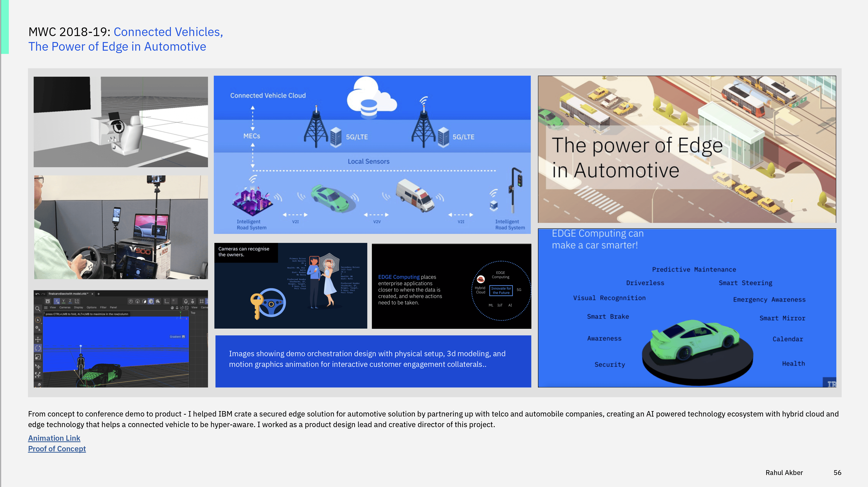Select the Live Selection tool
This screenshot has width=868, height=487.
pyautogui.click(x=38, y=320)
